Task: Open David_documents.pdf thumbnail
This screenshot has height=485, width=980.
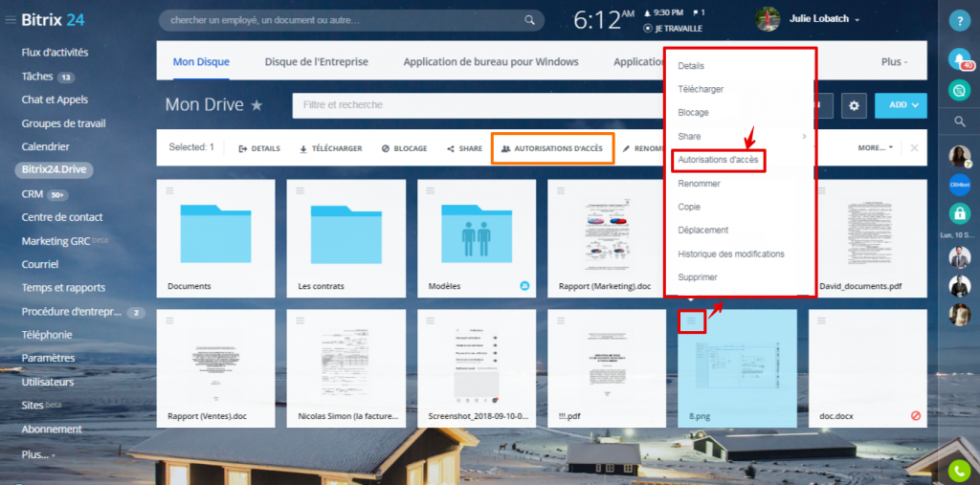Action: click(x=869, y=234)
